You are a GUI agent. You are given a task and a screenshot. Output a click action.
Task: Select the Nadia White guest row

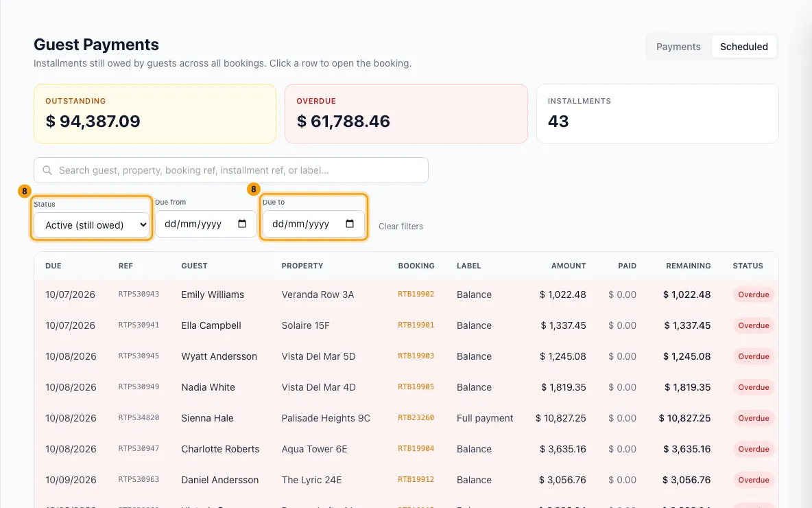tap(406, 387)
